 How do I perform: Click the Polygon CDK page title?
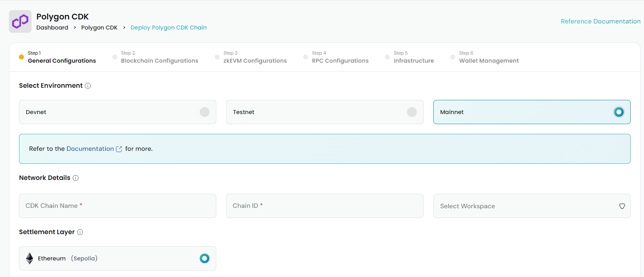[63, 17]
